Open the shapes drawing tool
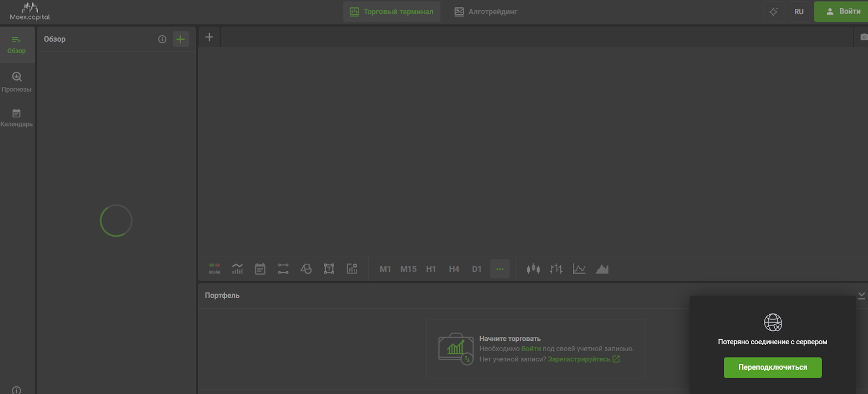This screenshot has width=868, height=394. [306, 269]
